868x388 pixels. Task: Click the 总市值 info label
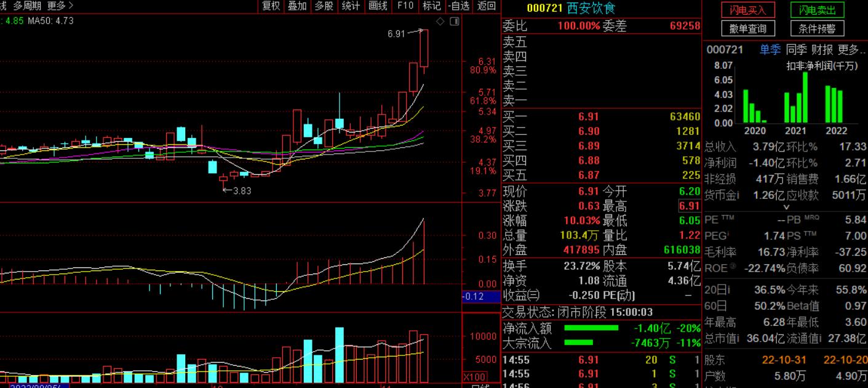722,338
